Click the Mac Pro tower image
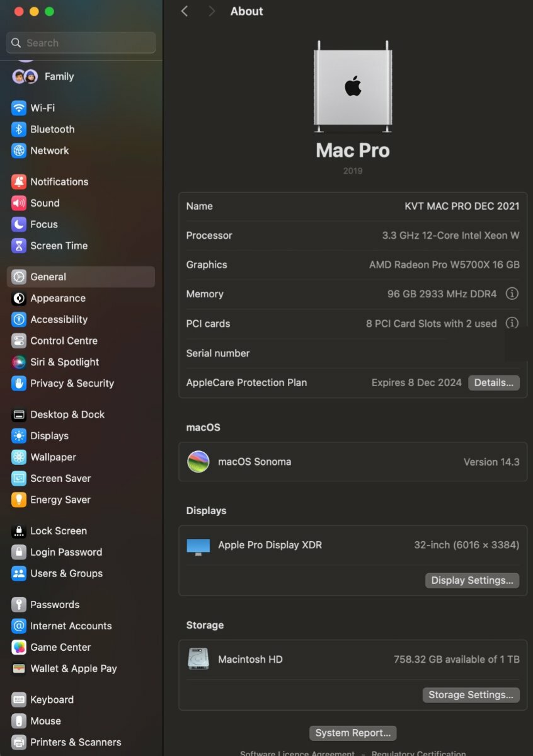533x756 pixels. click(x=353, y=86)
